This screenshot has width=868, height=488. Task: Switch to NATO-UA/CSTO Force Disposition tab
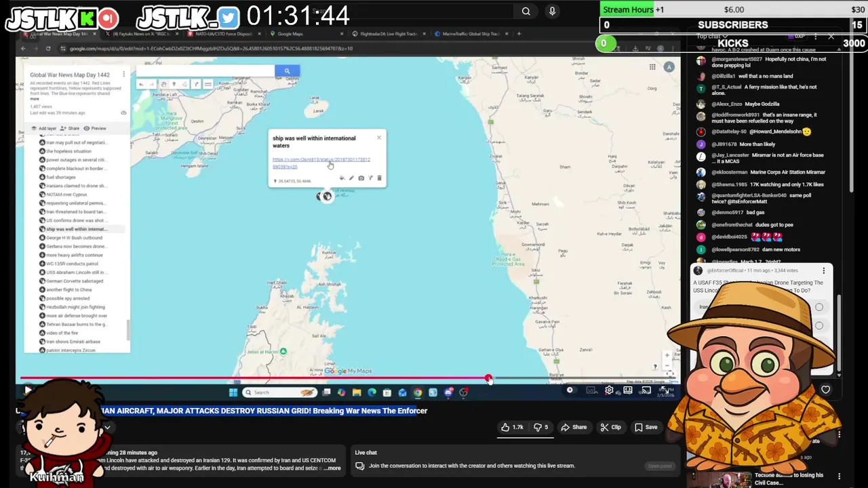(224, 33)
